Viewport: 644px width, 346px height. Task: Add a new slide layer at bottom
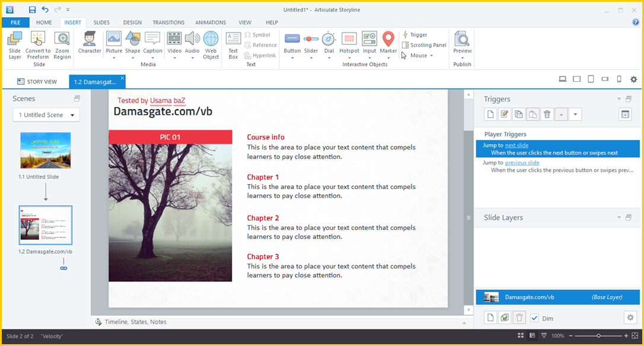(x=490, y=318)
